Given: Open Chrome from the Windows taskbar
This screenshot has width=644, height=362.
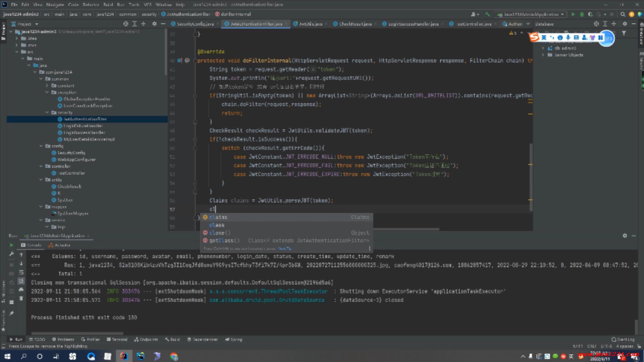Looking at the screenshot, I should 174,356.
